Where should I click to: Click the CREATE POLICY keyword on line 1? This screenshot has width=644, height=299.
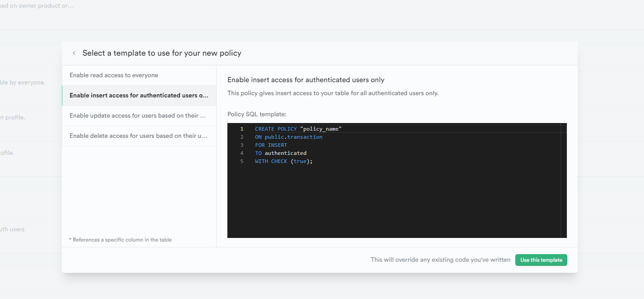coord(276,129)
